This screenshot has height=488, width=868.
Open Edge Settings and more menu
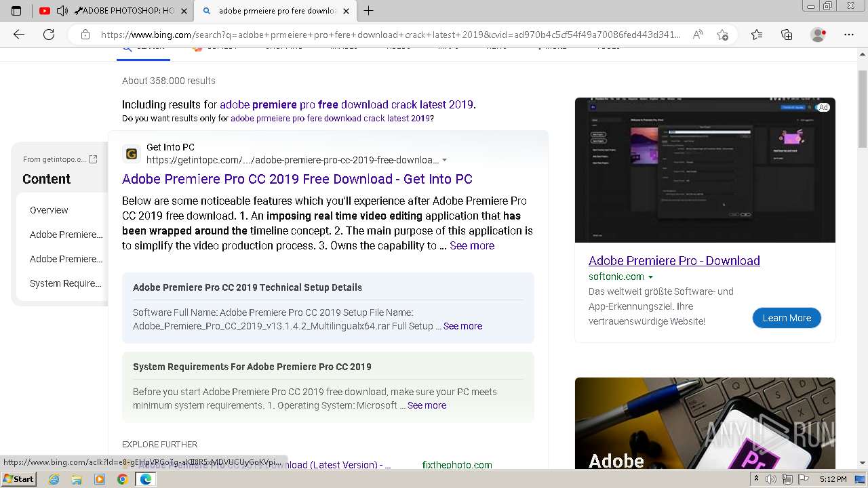pyautogui.click(x=849, y=35)
